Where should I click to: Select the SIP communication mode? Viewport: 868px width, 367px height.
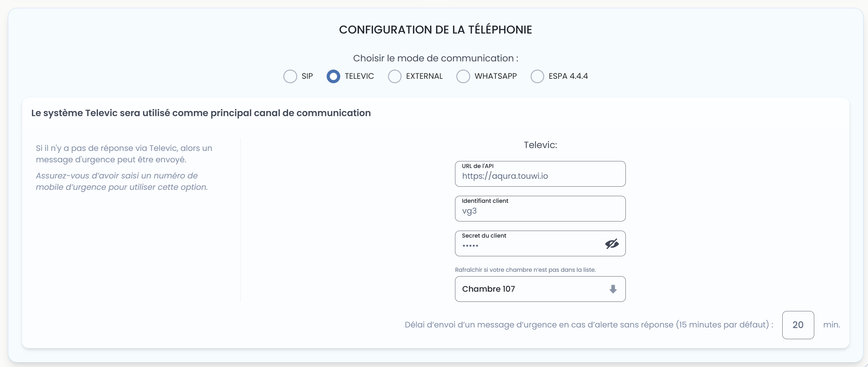click(290, 76)
